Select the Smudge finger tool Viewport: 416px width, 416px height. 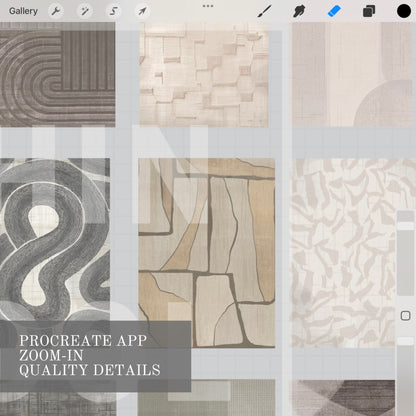click(299, 11)
